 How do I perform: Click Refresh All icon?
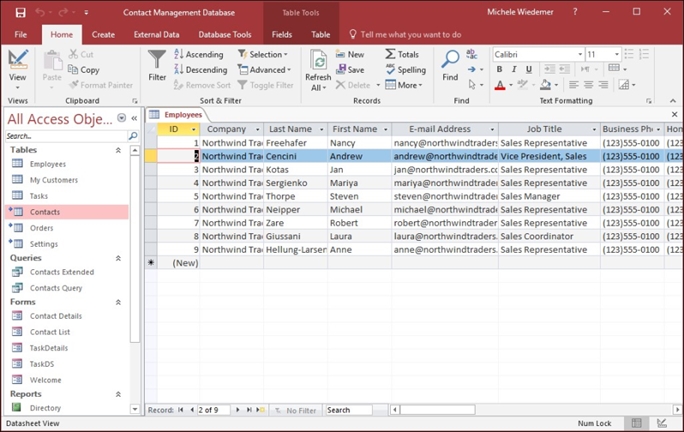coord(318,60)
